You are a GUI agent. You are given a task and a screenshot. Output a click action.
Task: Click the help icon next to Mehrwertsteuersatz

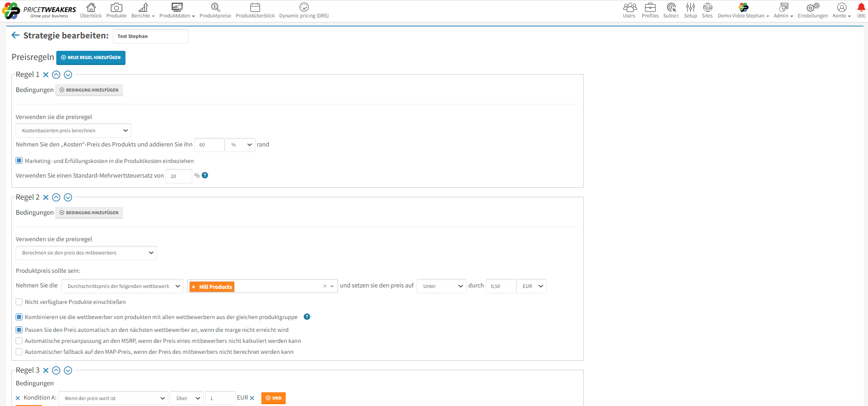pos(205,175)
